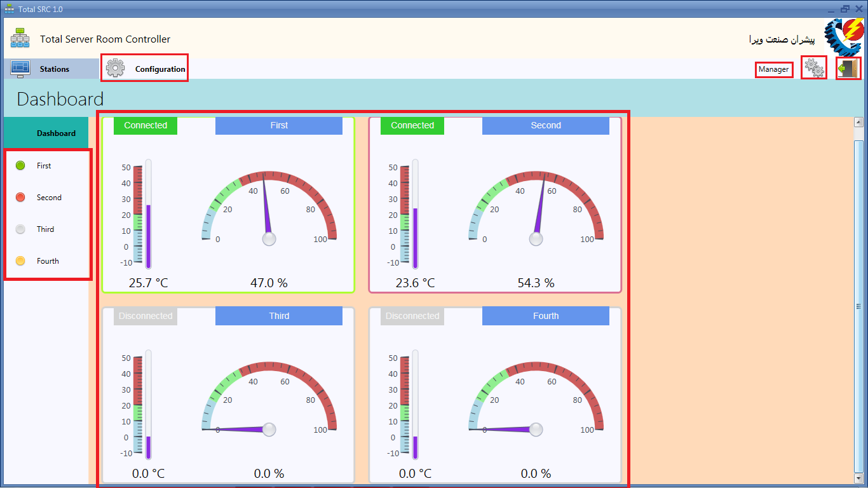This screenshot has height=488, width=868.
Task: Select Dashboard in the sidebar
Action: click(46, 133)
